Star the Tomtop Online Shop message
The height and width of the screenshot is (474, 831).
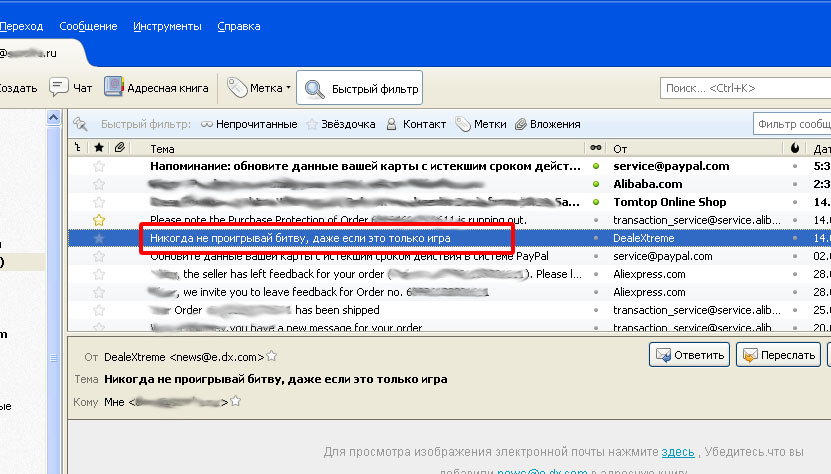99,203
